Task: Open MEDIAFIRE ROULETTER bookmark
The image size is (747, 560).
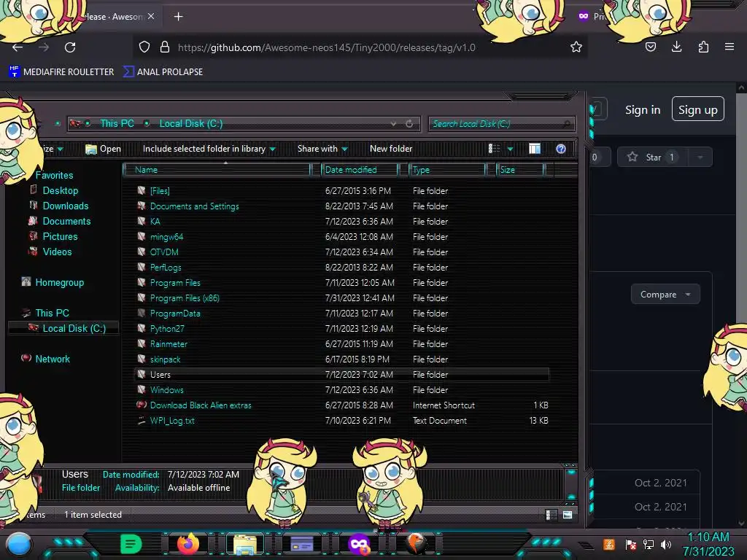Action: [61, 72]
